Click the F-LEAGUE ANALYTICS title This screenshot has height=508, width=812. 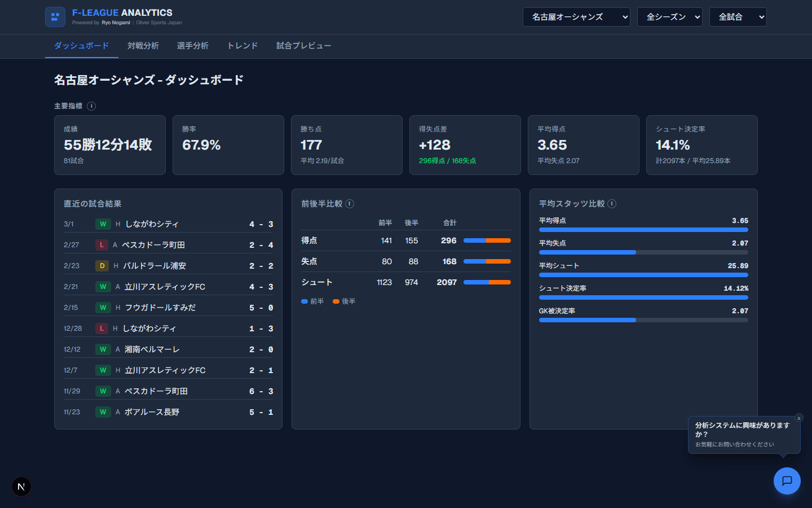[x=122, y=12]
